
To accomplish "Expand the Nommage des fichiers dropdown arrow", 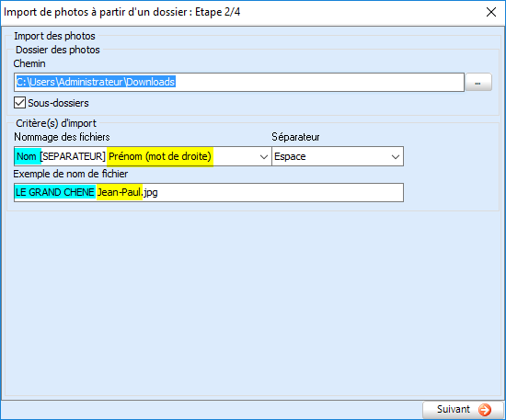I will [264, 156].
